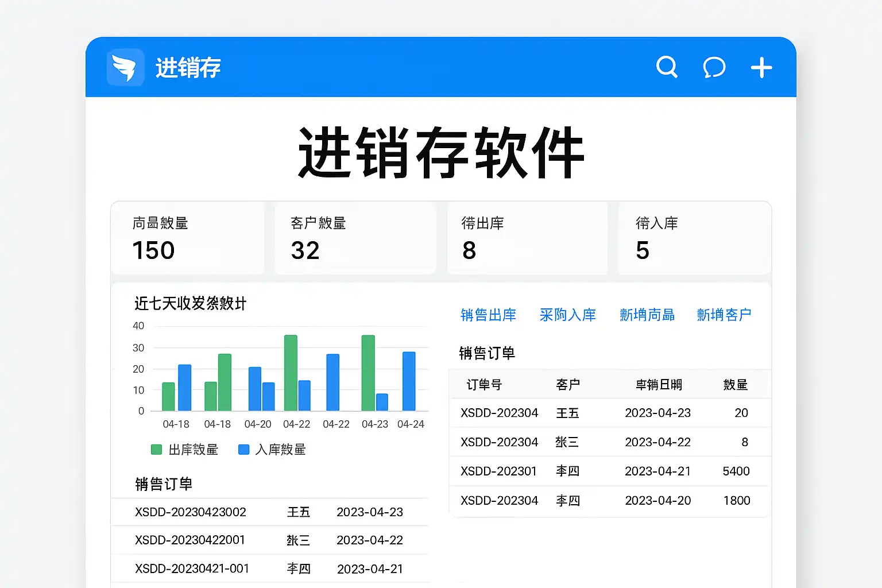Image resolution: width=882 pixels, height=588 pixels.
Task: Click the plus icon to add new
Action: 761,68
